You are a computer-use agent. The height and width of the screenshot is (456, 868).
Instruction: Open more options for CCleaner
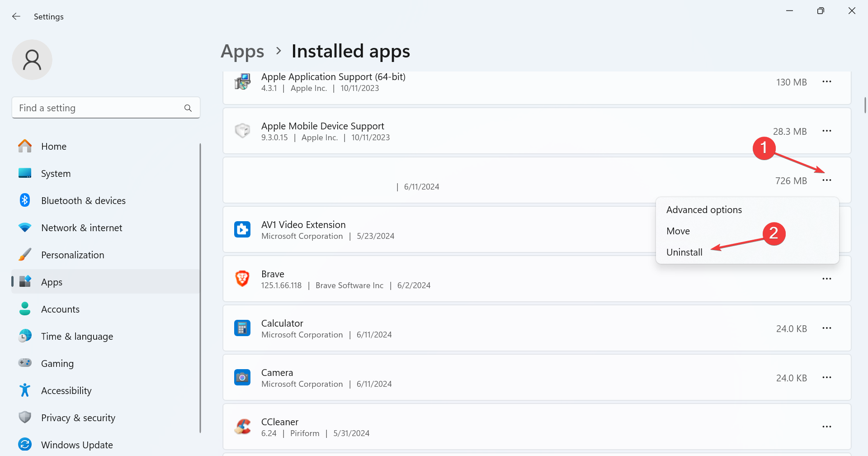pos(827,427)
